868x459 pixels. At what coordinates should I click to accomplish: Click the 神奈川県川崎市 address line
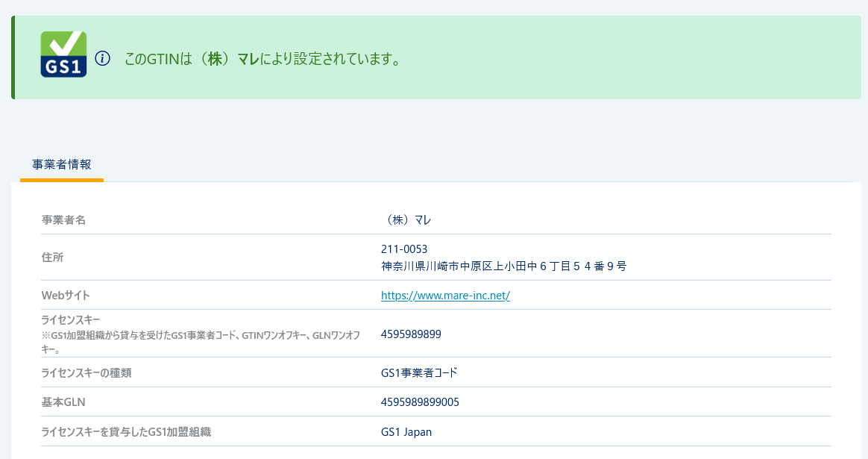coord(503,266)
